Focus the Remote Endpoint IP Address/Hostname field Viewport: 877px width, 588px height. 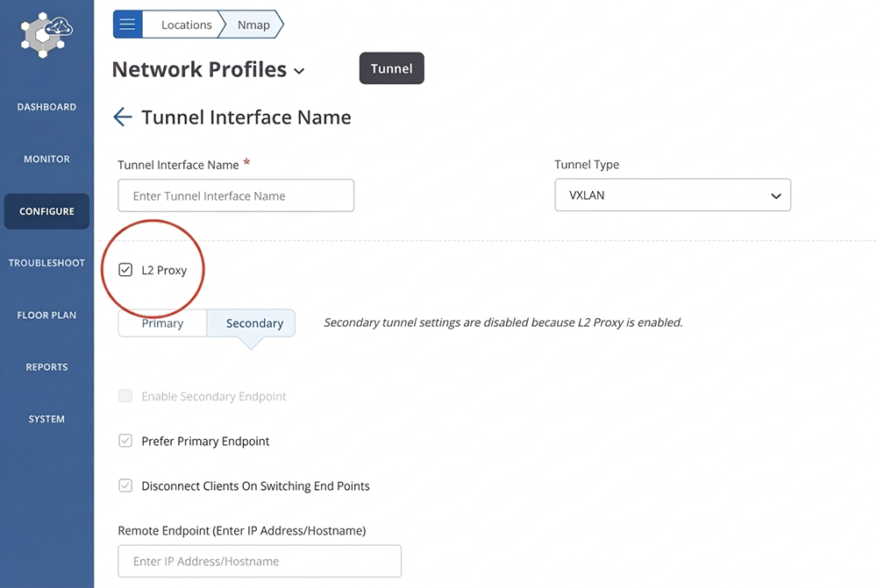pyautogui.click(x=260, y=561)
